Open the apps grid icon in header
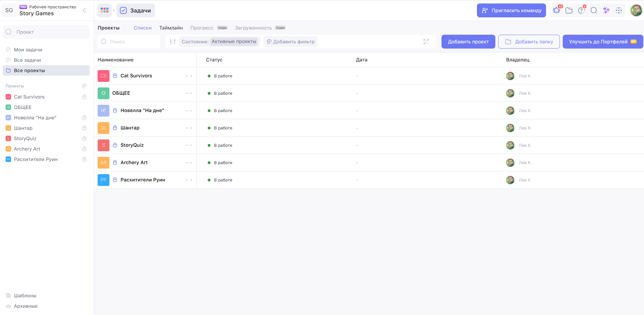This screenshot has width=644, height=315. 619,10
